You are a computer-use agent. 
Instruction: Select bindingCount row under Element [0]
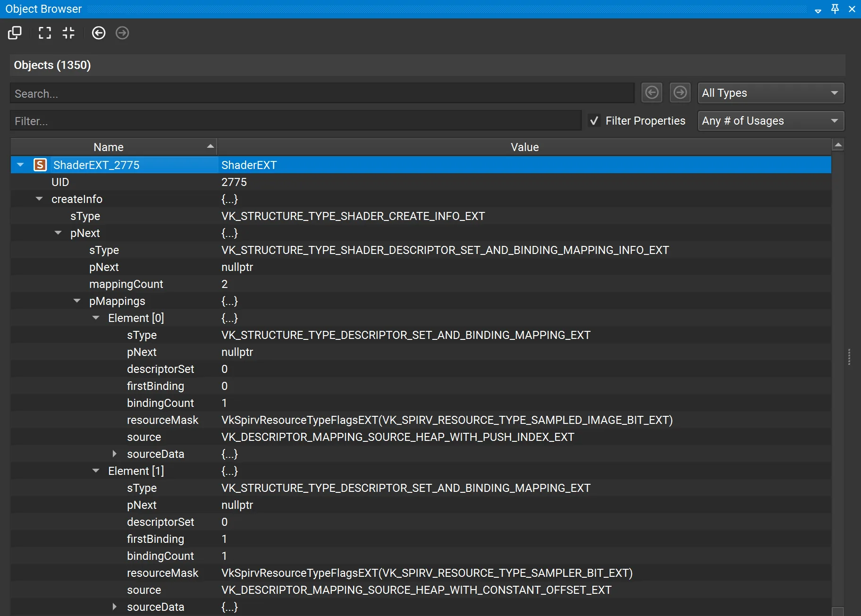point(421,403)
